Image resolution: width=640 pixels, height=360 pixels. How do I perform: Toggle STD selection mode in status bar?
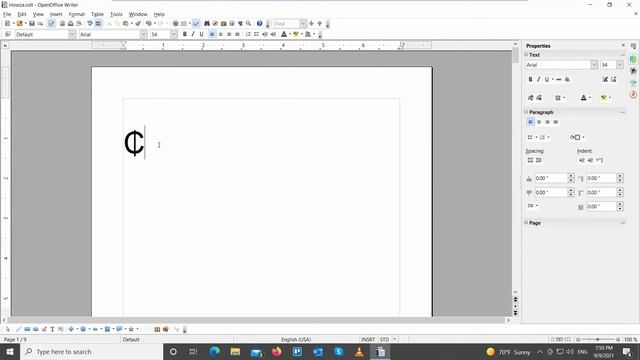(x=384, y=340)
